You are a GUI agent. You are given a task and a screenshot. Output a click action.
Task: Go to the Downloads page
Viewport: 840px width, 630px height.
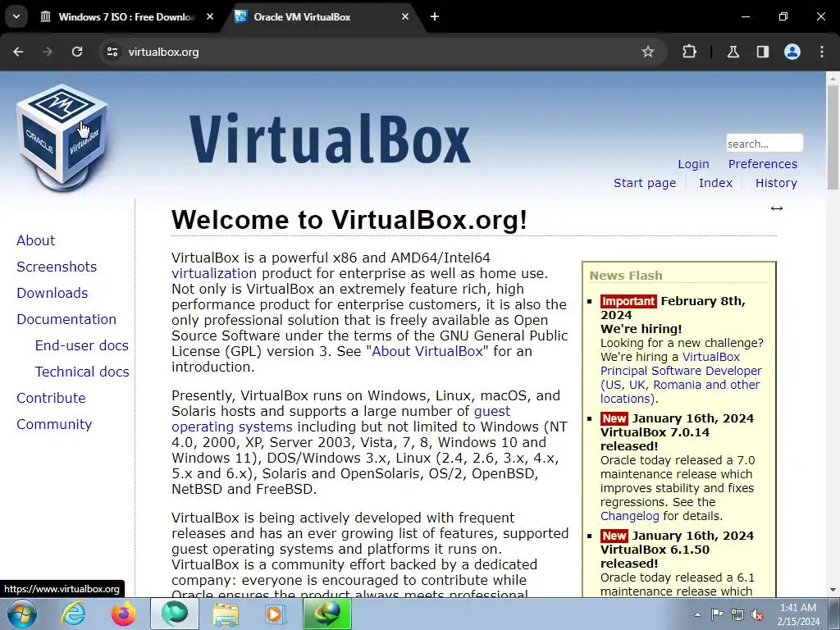tap(52, 293)
